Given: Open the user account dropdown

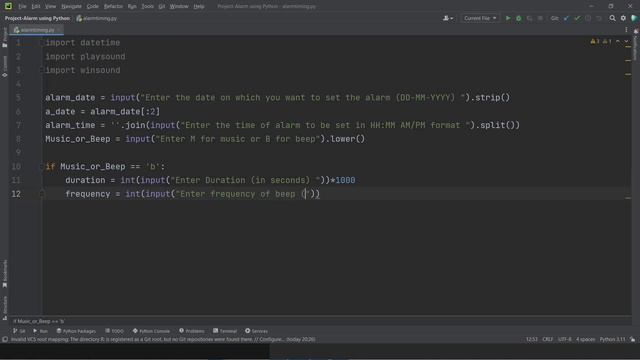Looking at the screenshot, I should [448, 18].
